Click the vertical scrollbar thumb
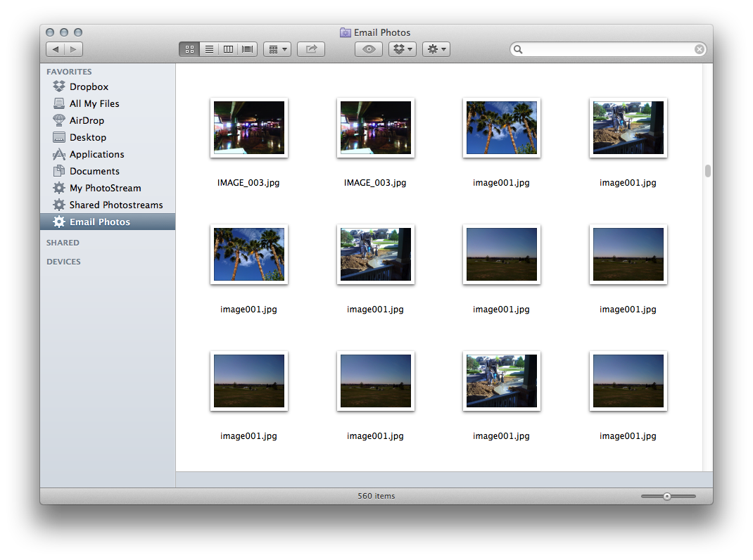Viewport: 753px width, 560px height. [x=707, y=171]
